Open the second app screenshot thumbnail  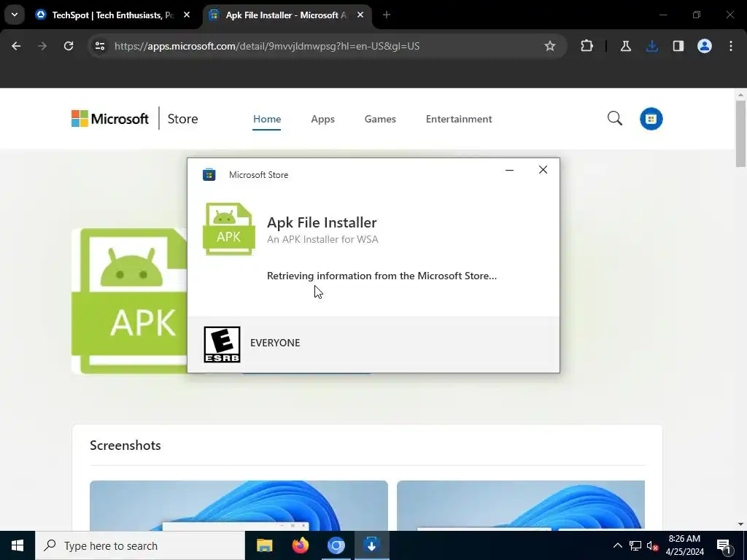tap(520, 505)
